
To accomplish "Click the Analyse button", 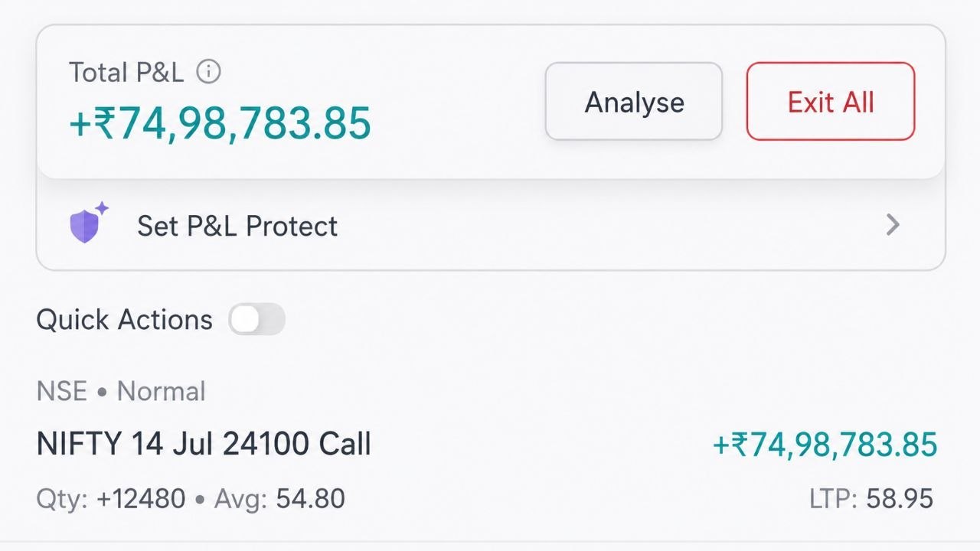I will [x=634, y=102].
